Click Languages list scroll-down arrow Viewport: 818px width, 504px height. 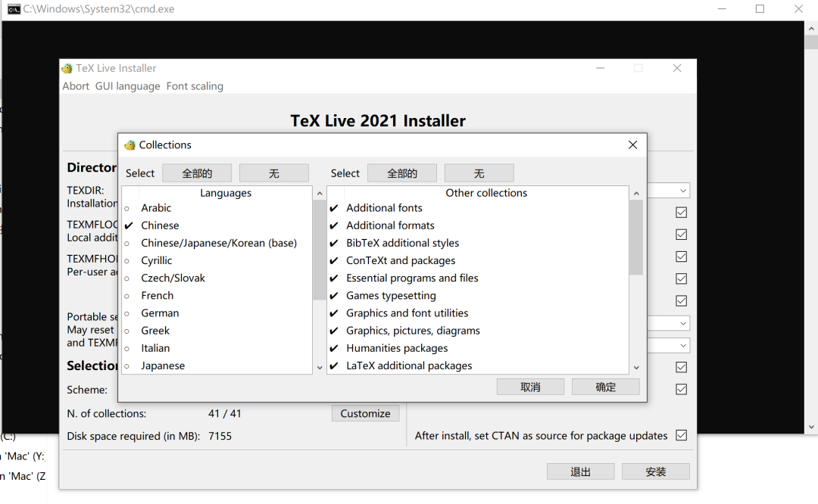pyautogui.click(x=320, y=368)
